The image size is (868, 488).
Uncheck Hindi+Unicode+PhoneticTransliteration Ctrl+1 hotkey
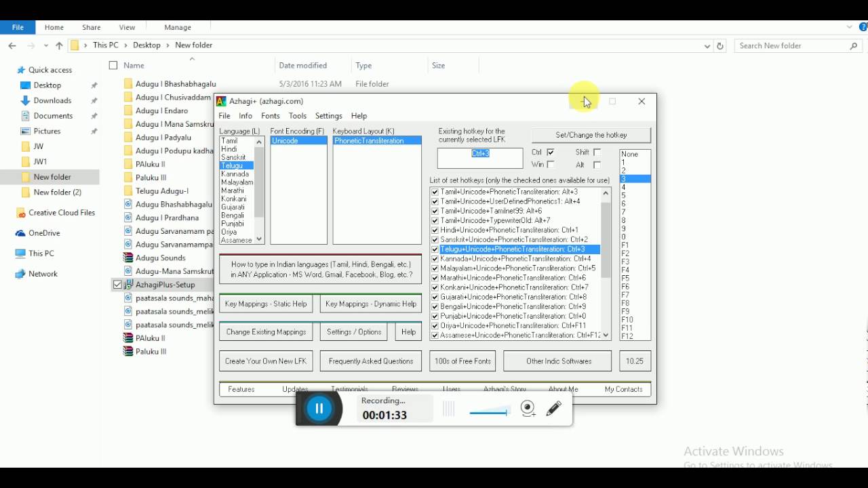pyautogui.click(x=435, y=230)
